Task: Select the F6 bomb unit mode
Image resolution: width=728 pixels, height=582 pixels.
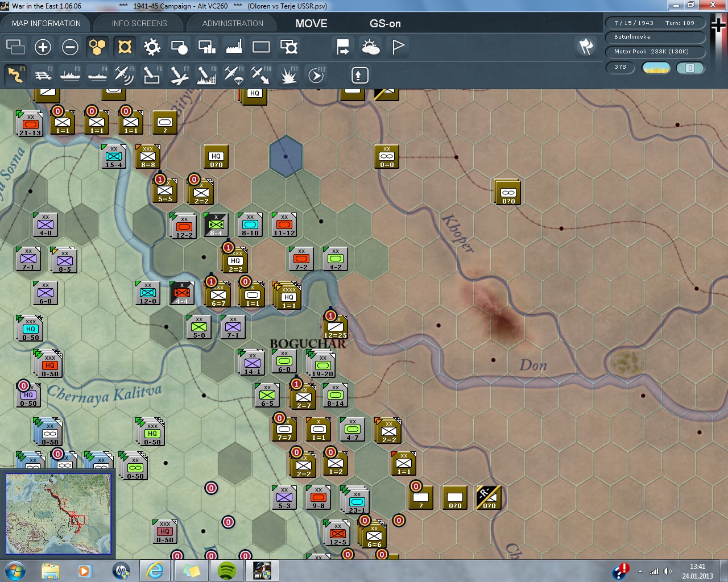Action: pyautogui.click(x=152, y=74)
